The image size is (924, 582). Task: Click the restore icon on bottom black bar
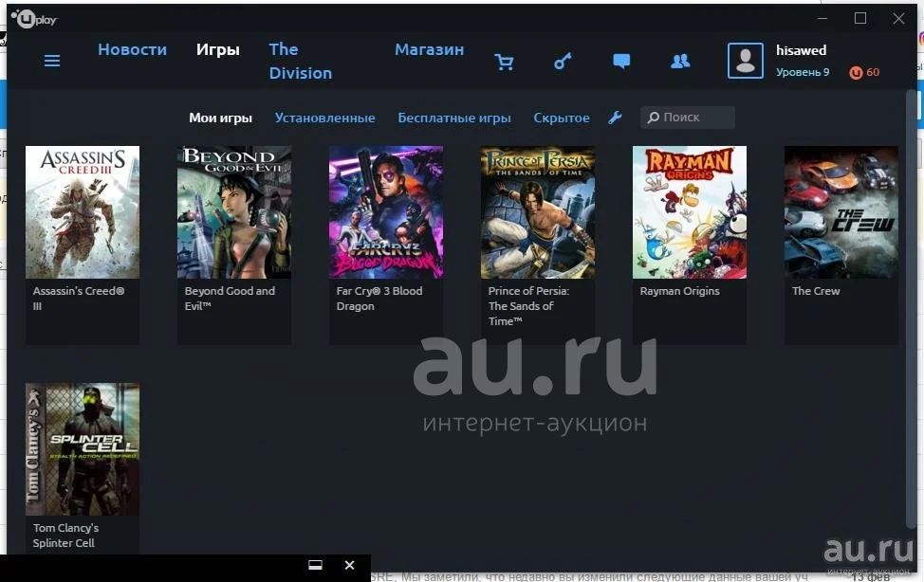[315, 566]
